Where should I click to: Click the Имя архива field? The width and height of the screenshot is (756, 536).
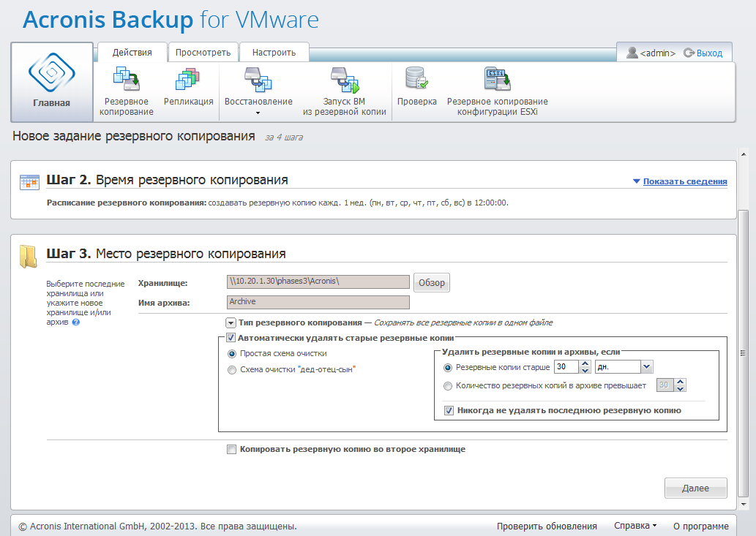[318, 302]
